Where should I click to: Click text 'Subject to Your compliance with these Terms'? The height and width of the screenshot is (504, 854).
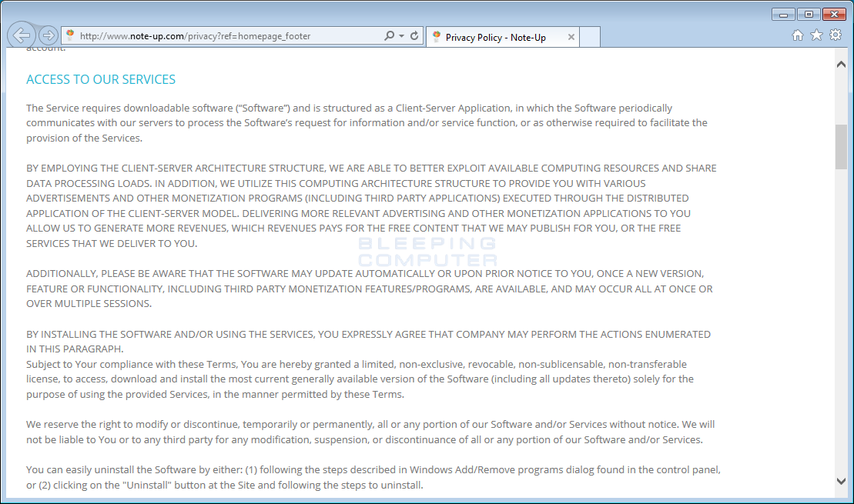coord(131,364)
